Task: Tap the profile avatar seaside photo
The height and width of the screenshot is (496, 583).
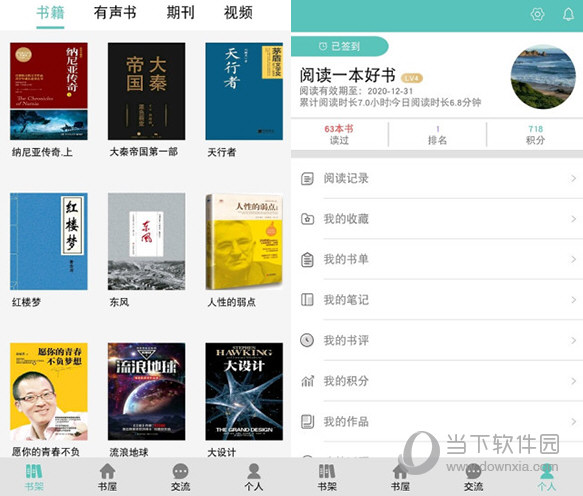Action: 543,77
